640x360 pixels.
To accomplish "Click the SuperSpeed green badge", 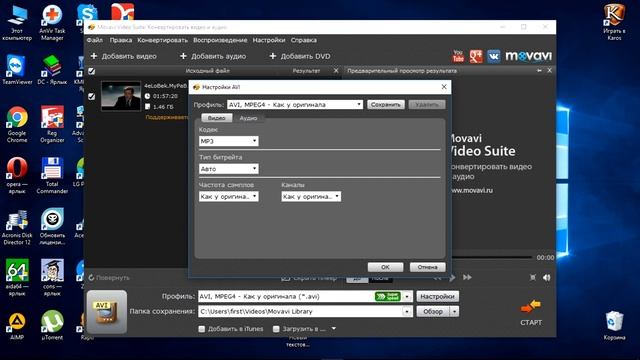I will [387, 297].
